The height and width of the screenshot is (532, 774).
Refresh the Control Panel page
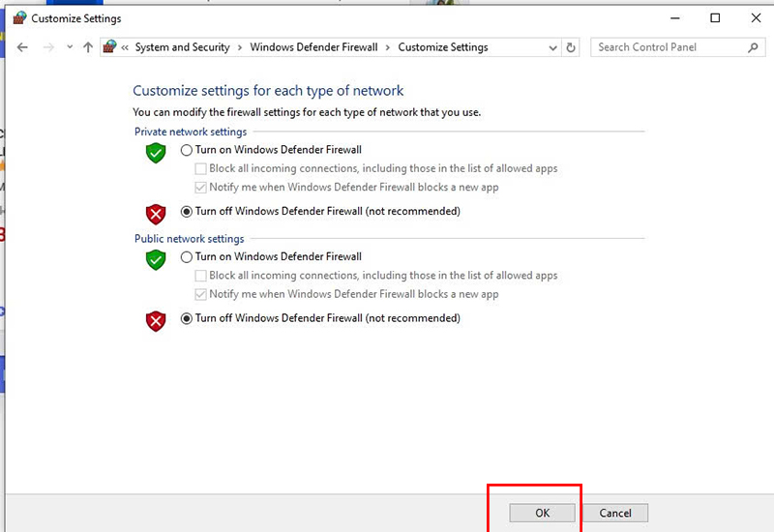[571, 47]
